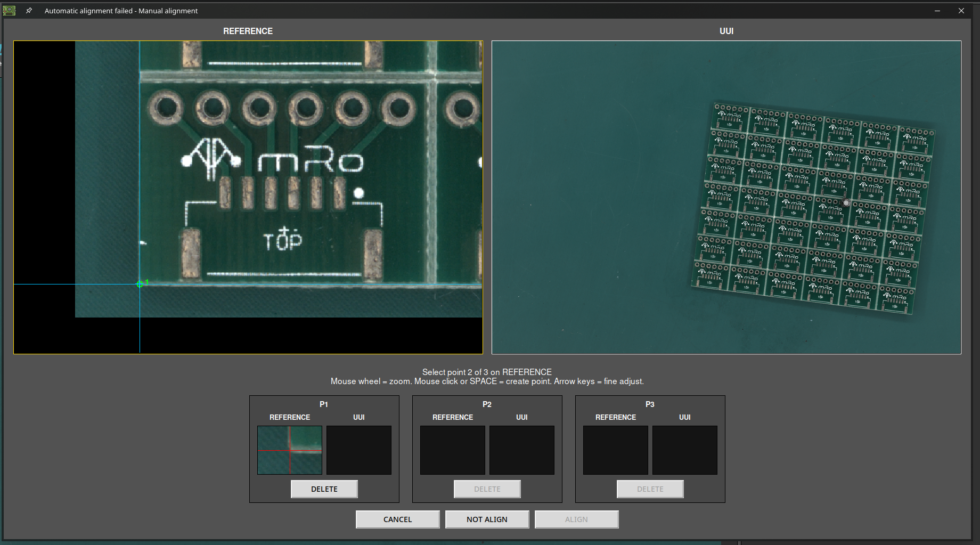
Task: Click the empty P3 REFERENCE thumbnail
Action: (616, 450)
